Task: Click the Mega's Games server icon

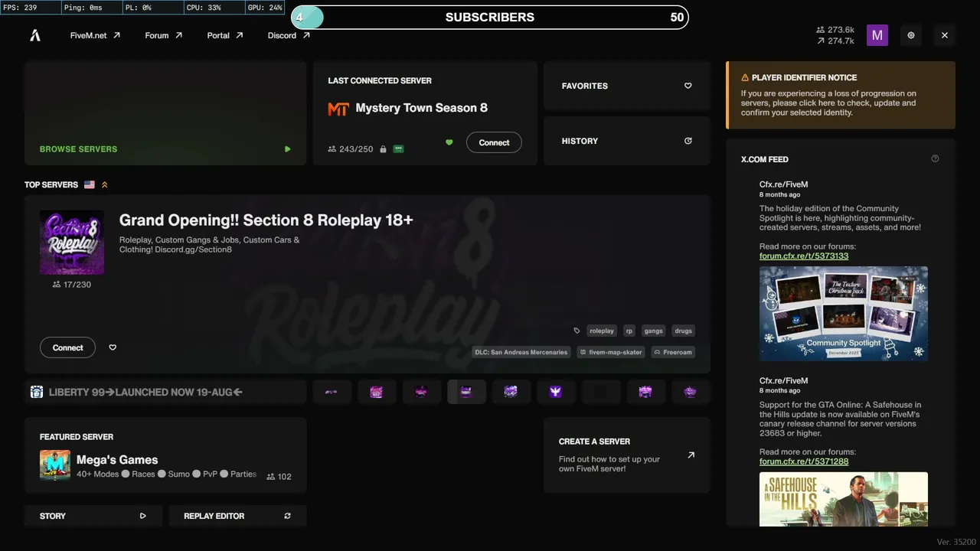Action: coord(55,465)
